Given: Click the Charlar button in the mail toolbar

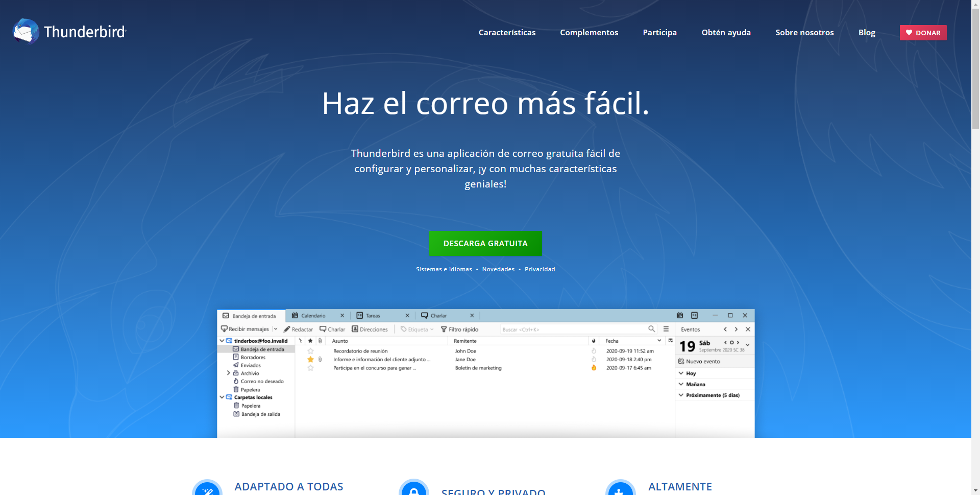Looking at the screenshot, I should pos(332,329).
